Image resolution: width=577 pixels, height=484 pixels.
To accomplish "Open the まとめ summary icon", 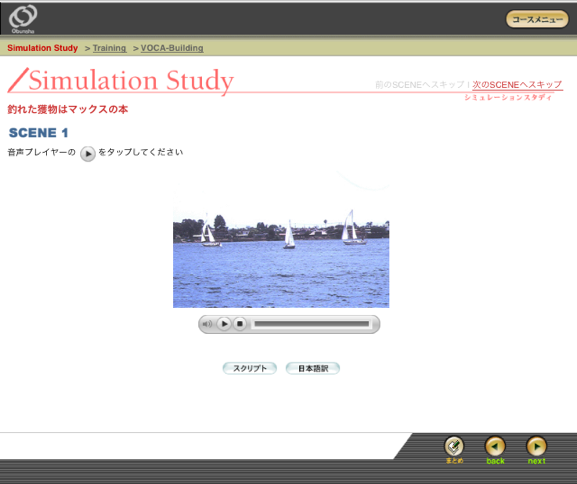I will (454, 450).
